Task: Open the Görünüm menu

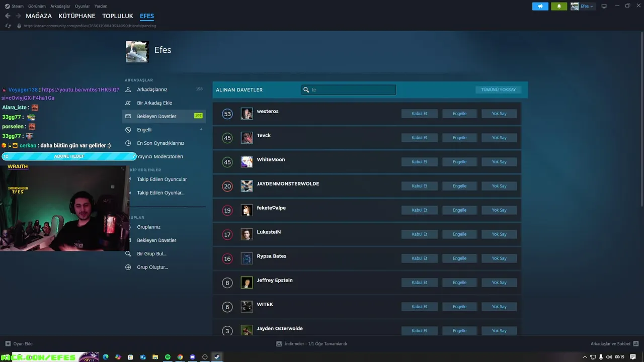Action: click(37, 6)
